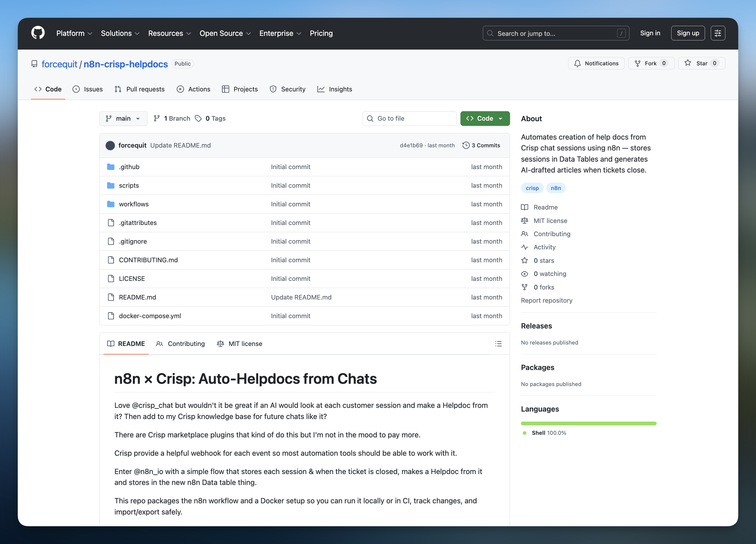756x544 pixels.
Task: Click the commit history clock icon
Action: pyautogui.click(x=466, y=145)
